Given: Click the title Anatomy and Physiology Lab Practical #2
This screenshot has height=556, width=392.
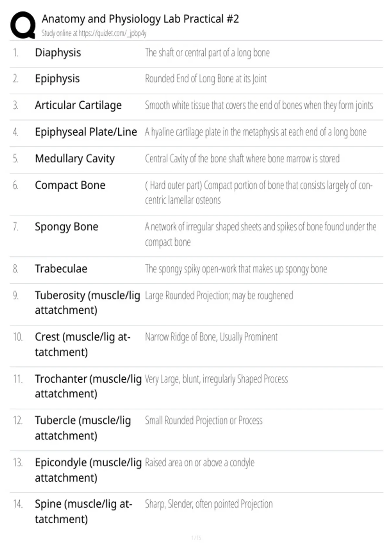Looking at the screenshot, I should tap(140, 19).
